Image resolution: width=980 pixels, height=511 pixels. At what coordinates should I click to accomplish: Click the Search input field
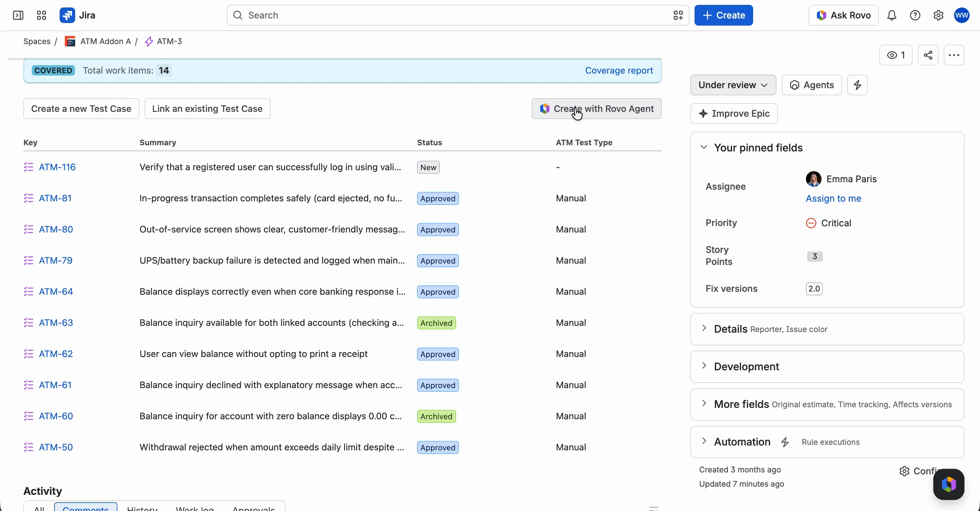pyautogui.click(x=458, y=15)
